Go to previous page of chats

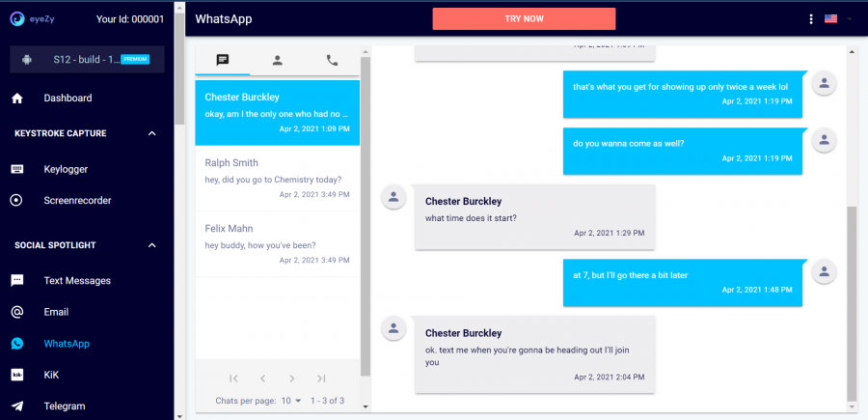pos(262,378)
